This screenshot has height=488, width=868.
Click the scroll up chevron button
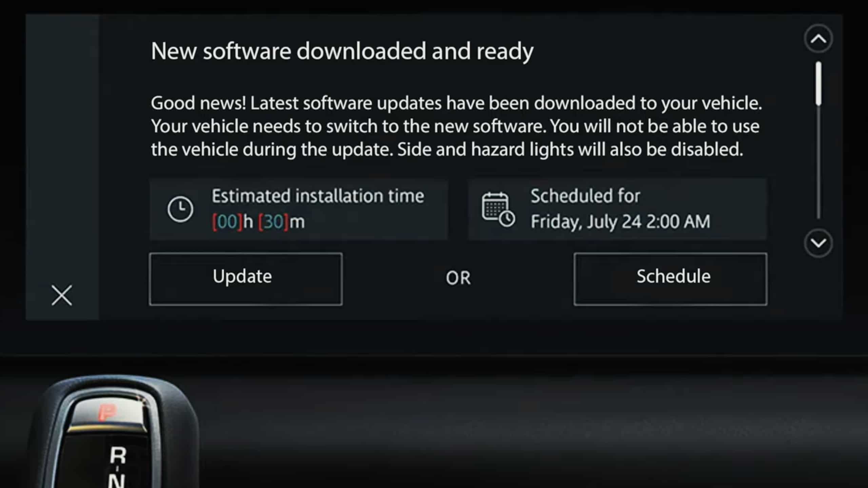click(818, 39)
